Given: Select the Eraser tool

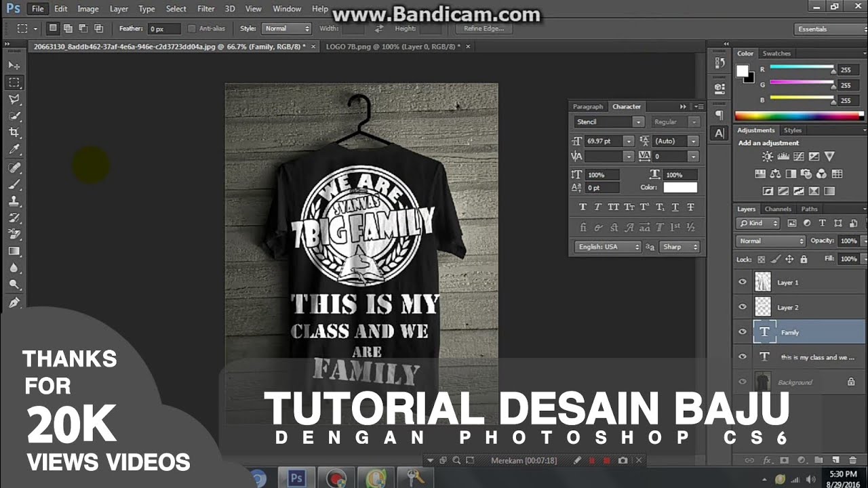Looking at the screenshot, I should coord(14,235).
